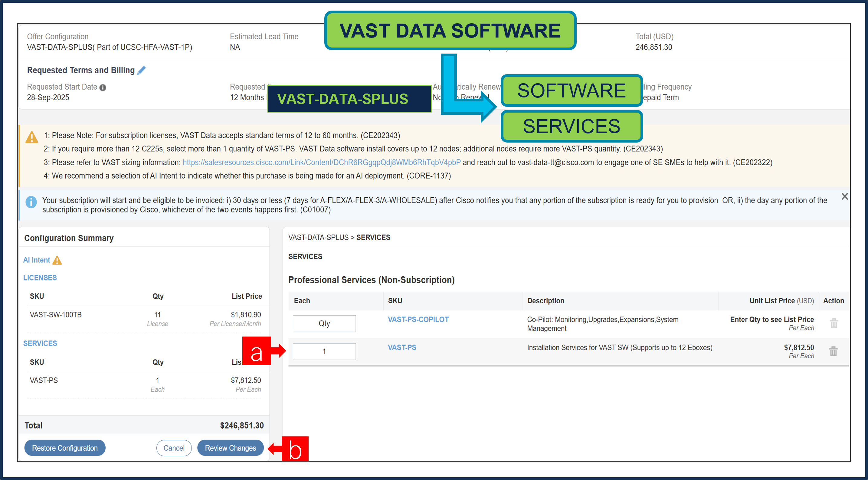Remove the VAST-PS service using its trash icon
The width and height of the screenshot is (868, 480).
[834, 351]
